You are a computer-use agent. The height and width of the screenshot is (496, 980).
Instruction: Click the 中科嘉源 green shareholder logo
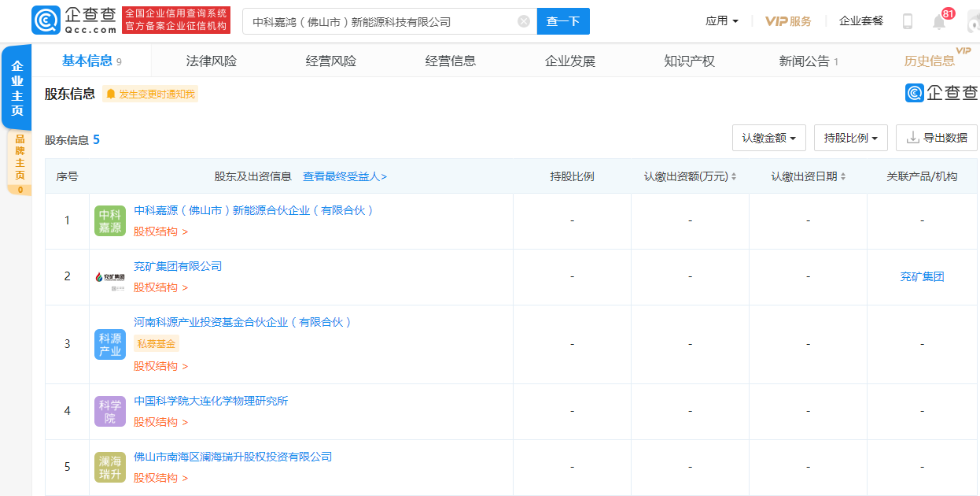[110, 220]
